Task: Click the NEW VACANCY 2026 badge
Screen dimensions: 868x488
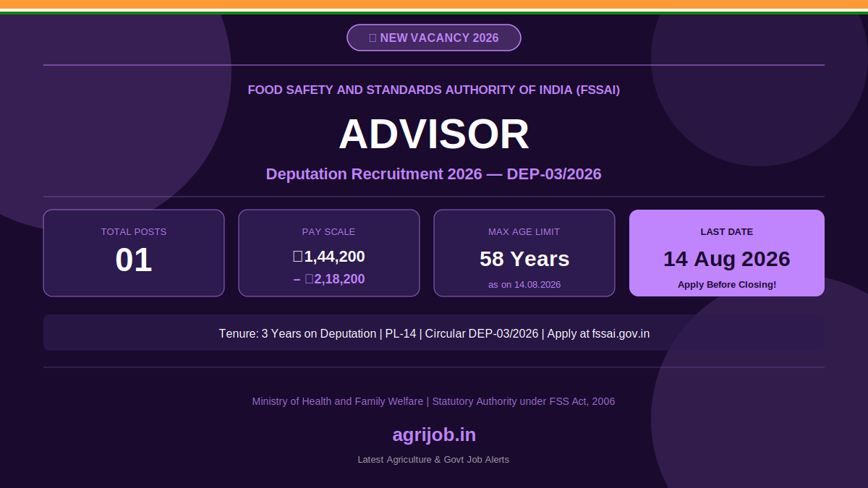Action: [434, 38]
